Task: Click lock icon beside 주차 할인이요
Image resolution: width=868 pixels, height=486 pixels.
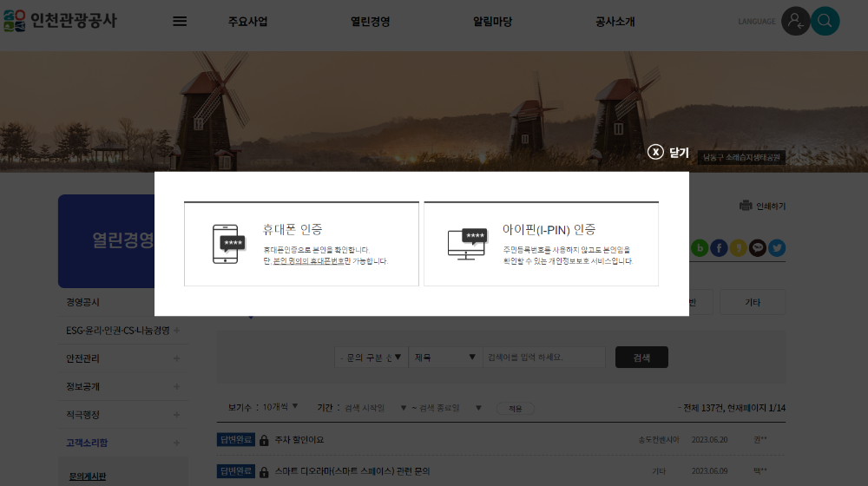Action: (264, 440)
